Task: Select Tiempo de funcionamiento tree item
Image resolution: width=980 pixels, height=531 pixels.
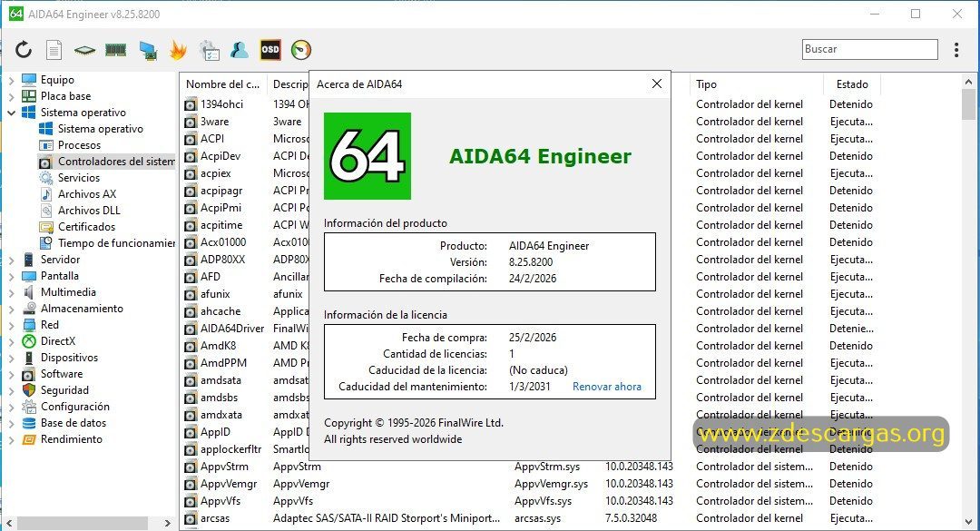Action: pyautogui.click(x=116, y=242)
